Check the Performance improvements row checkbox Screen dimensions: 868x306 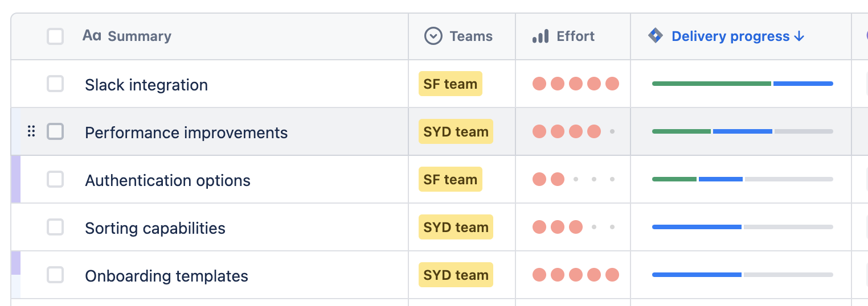[x=55, y=131]
